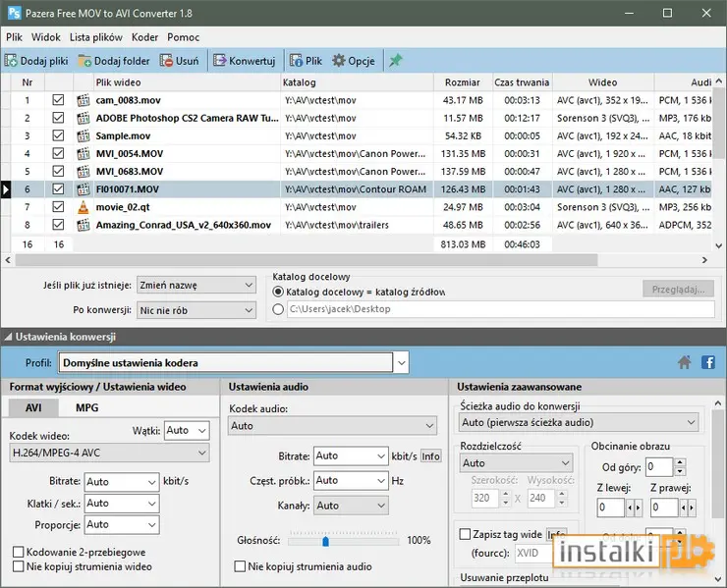Sort list by Czas trwania column header
The height and width of the screenshot is (588, 727).
[x=522, y=82]
